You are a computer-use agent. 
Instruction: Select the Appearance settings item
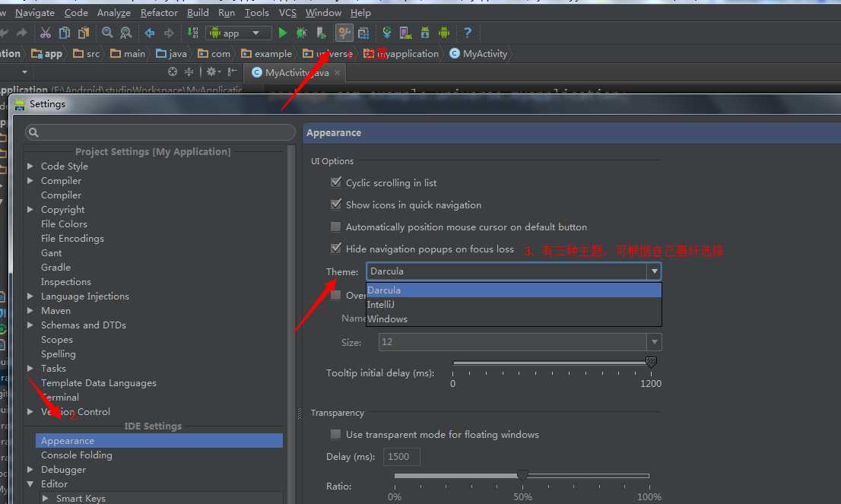point(159,440)
